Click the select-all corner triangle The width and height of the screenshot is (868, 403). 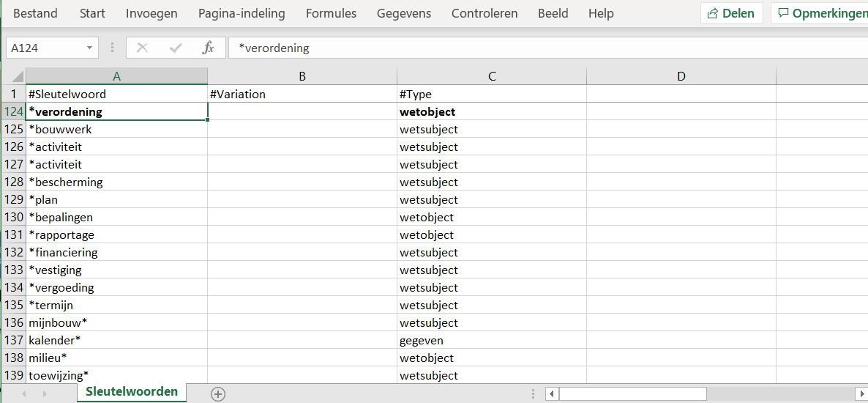click(17, 76)
